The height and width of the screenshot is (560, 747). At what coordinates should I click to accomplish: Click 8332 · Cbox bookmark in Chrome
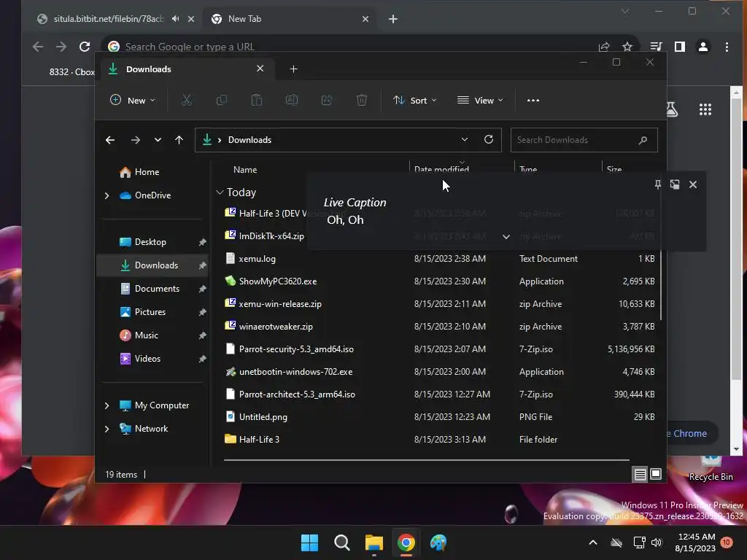coord(72,72)
